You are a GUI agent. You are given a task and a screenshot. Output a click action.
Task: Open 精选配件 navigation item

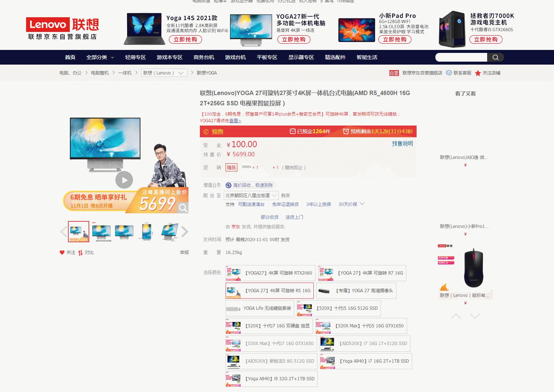[x=335, y=57]
